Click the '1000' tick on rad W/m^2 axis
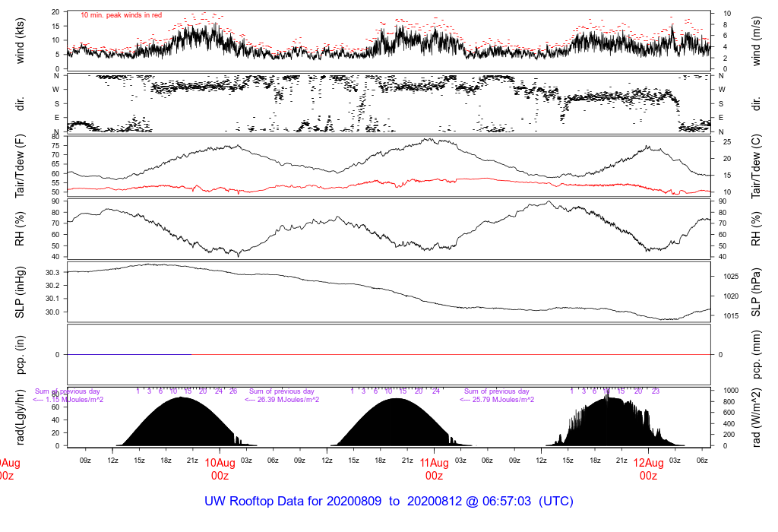This screenshot has width=778, height=532. pos(730,391)
